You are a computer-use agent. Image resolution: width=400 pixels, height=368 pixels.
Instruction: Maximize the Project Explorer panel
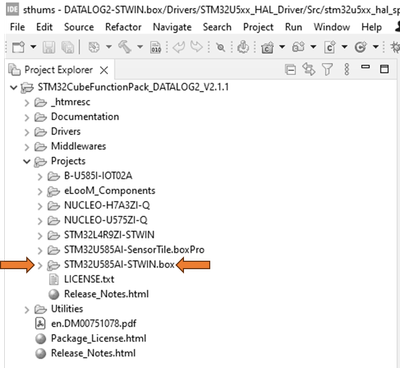(x=384, y=69)
